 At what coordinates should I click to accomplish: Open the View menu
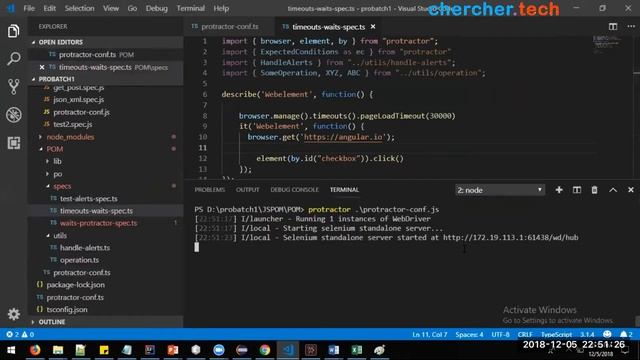click(x=111, y=8)
